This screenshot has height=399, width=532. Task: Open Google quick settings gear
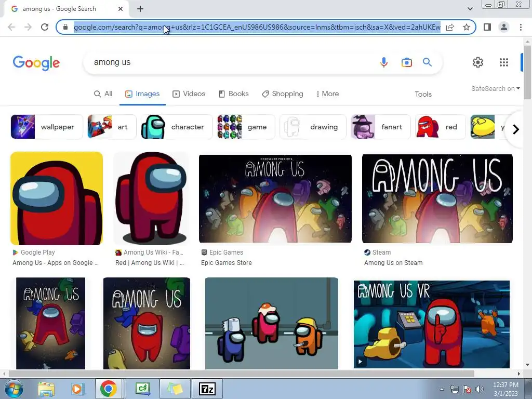pyautogui.click(x=478, y=62)
